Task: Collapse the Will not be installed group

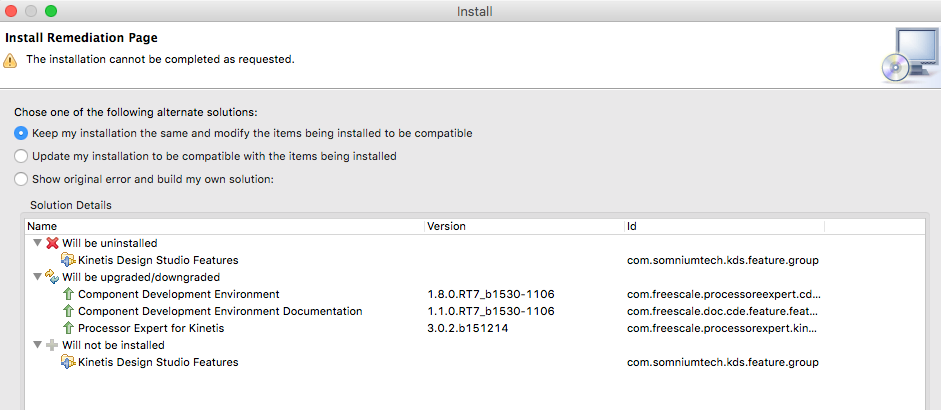Action: point(37,345)
